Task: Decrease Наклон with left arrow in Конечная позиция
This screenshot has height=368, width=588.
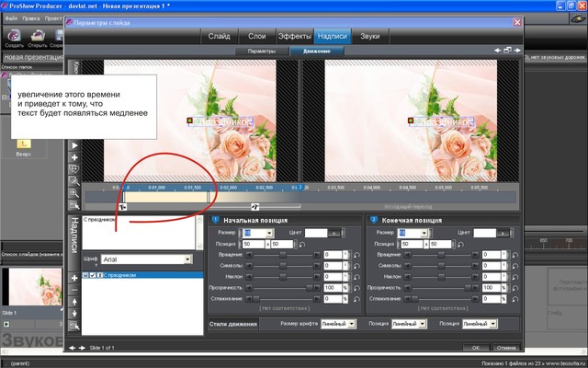Action: (x=407, y=277)
